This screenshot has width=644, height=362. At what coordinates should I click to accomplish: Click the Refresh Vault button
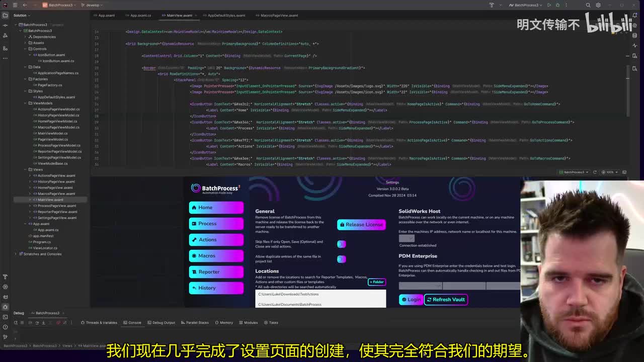point(446,299)
